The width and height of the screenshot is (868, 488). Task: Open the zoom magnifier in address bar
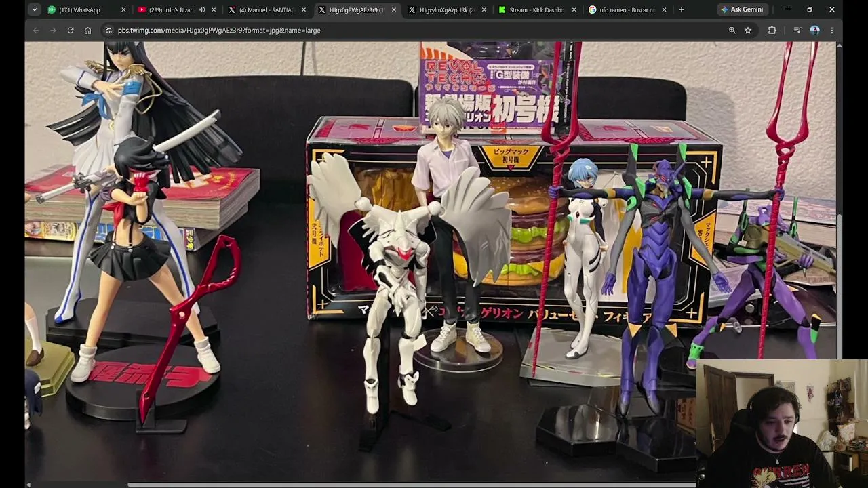tap(732, 30)
